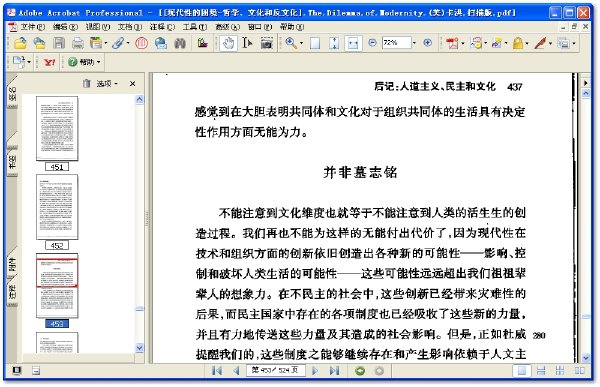The image size is (600, 387).
Task: Click the rotate pages icon
Action: click(x=19, y=62)
